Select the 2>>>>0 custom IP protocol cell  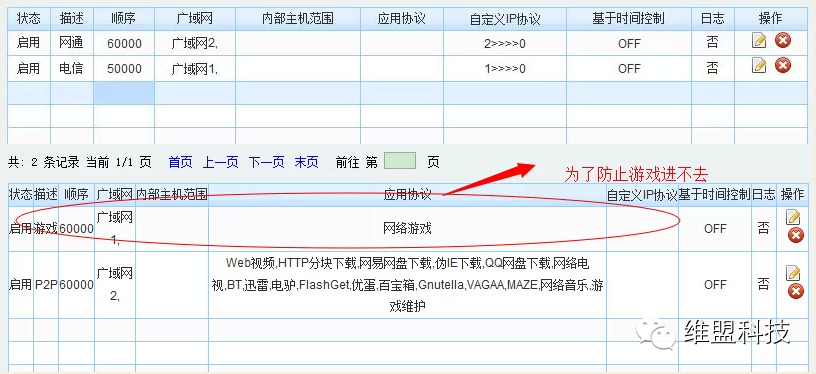[x=505, y=44]
